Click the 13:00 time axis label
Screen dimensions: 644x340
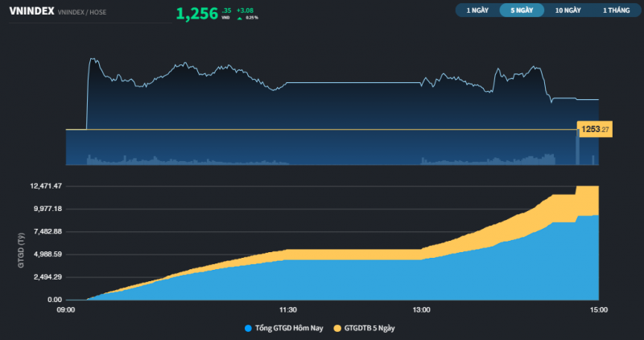click(x=421, y=309)
